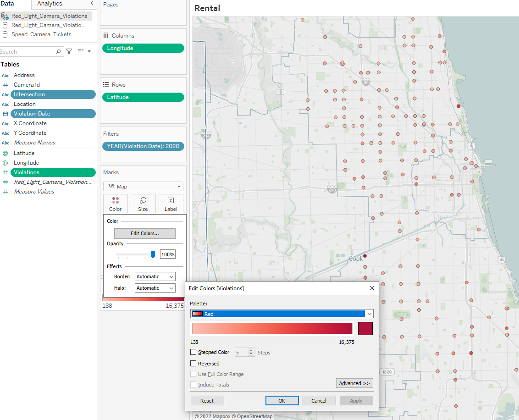Click the Include Totals checkbox
This screenshot has width=519, height=420.
193,384
